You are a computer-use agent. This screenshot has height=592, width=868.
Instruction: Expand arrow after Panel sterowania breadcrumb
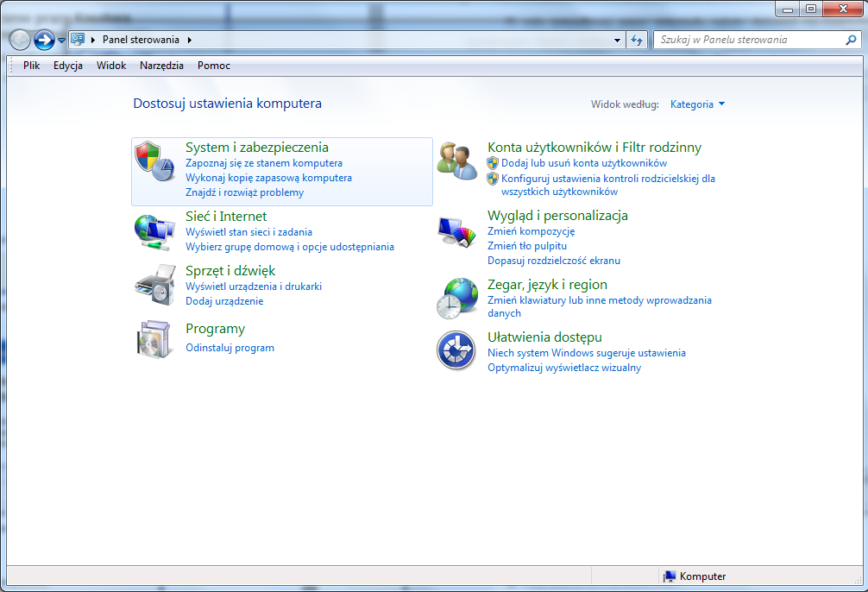tap(189, 40)
